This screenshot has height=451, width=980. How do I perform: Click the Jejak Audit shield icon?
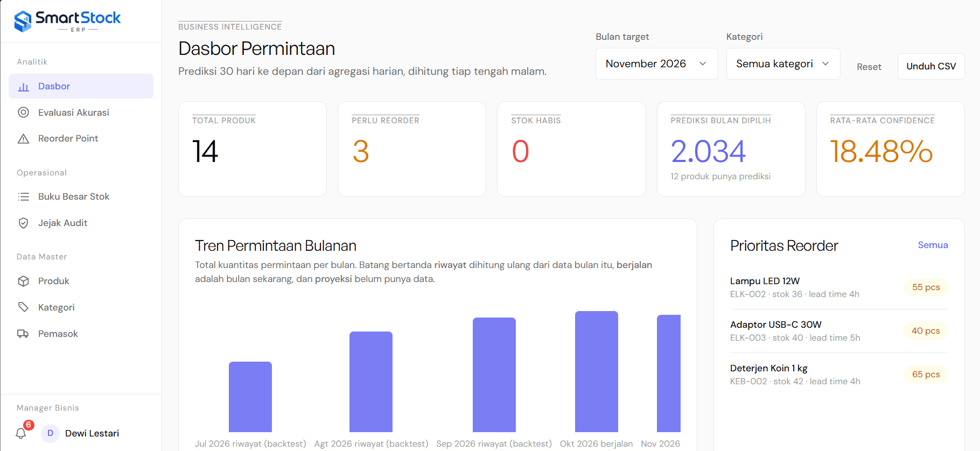click(x=23, y=223)
